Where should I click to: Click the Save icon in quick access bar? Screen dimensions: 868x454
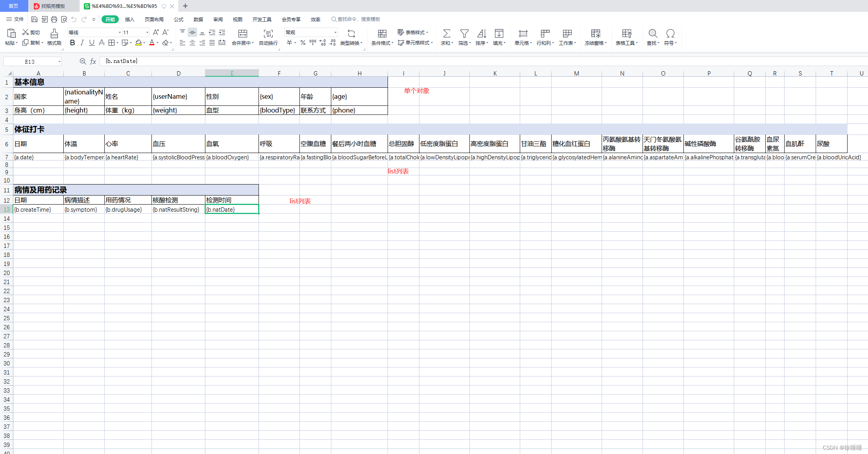pos(34,19)
